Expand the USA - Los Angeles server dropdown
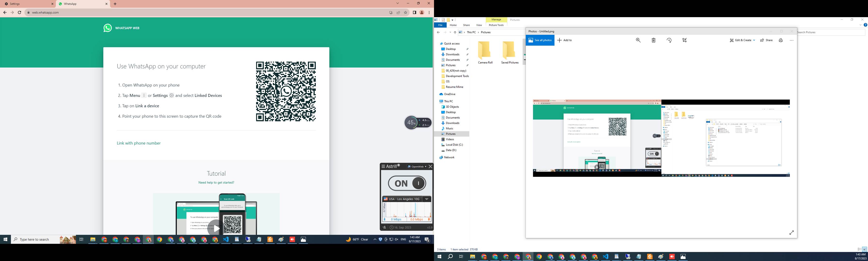The width and height of the screenshot is (868, 261). click(427, 199)
